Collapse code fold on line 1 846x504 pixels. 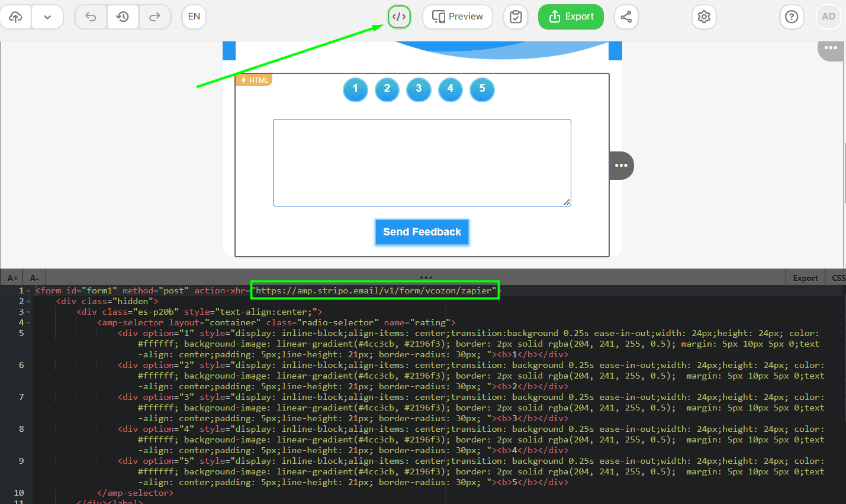tap(28, 291)
